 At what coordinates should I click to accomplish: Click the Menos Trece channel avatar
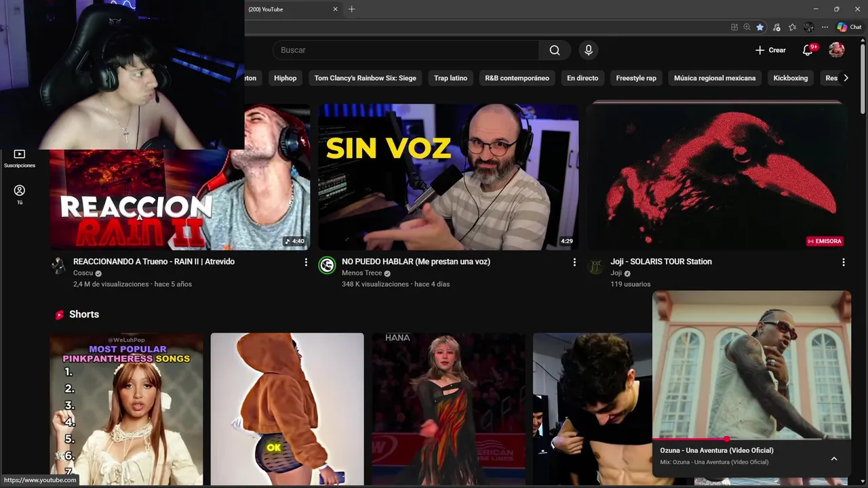pos(328,265)
